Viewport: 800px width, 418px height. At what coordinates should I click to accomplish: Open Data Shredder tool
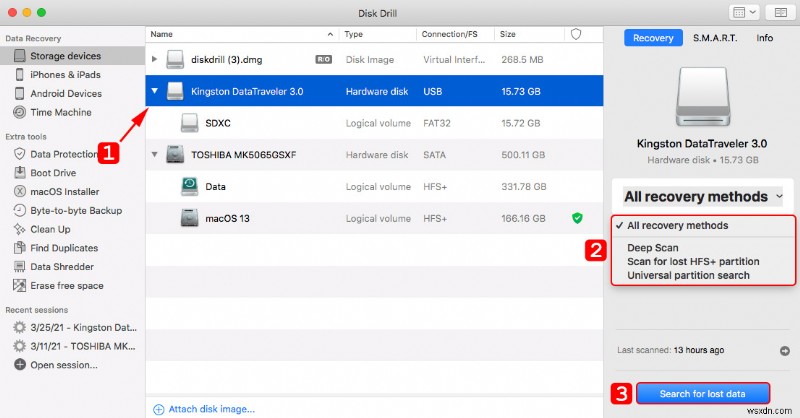[x=62, y=267]
